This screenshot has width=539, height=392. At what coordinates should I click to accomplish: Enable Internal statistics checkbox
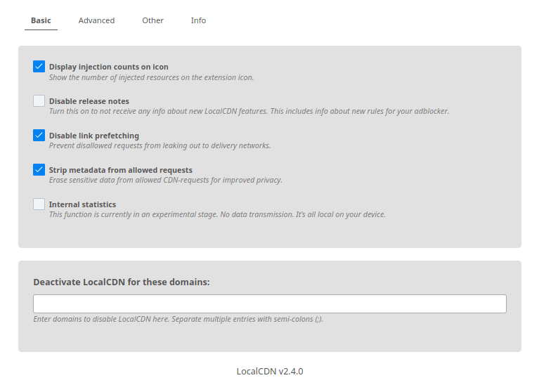39,204
